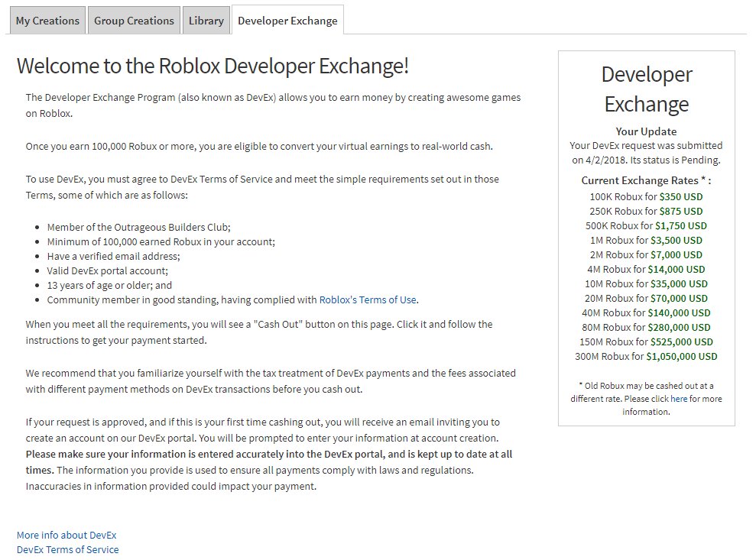Image resolution: width=756 pixels, height=560 pixels.
Task: Click the '40M Robux for $140,000 USD' rate
Action: click(646, 312)
